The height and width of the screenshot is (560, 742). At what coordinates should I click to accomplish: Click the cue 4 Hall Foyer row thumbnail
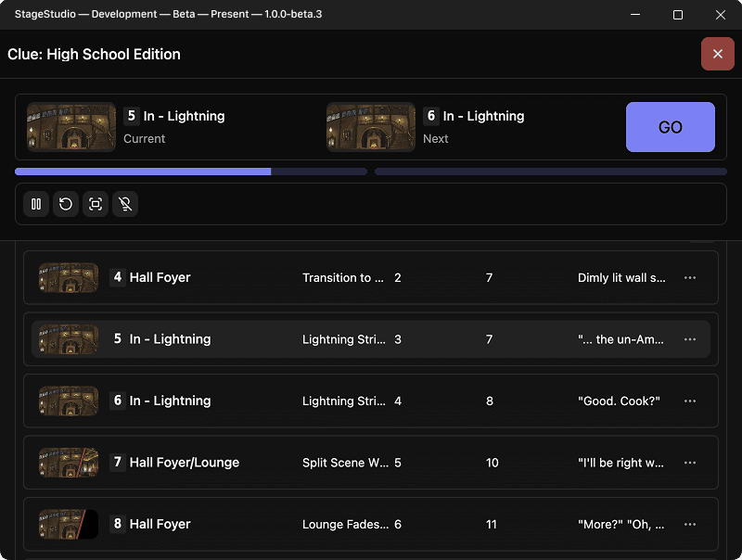point(69,277)
